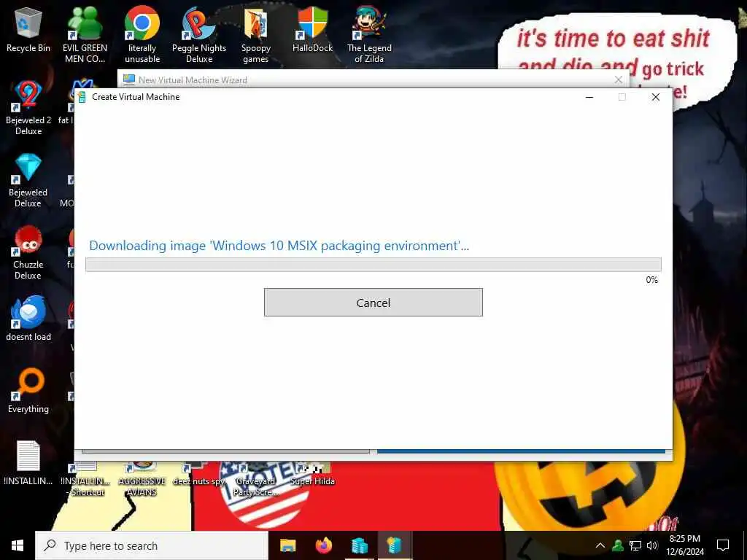This screenshot has height=560, width=747.
Task: Select the Super Hilda shortcut
Action: click(x=312, y=474)
